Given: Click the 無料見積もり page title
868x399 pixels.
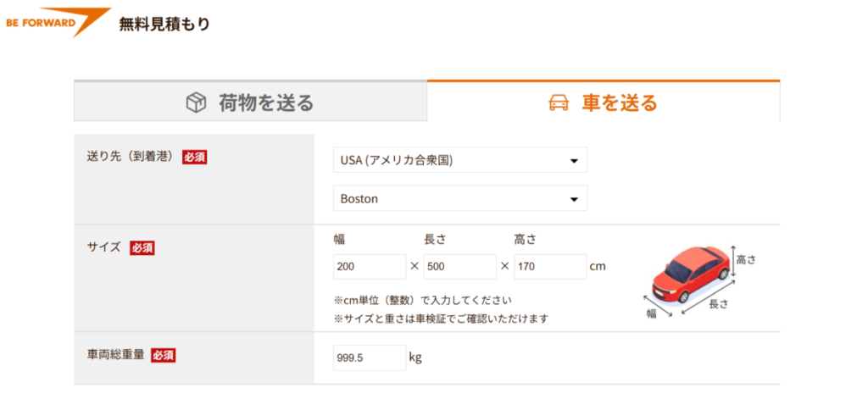Looking at the screenshot, I should 164,25.
